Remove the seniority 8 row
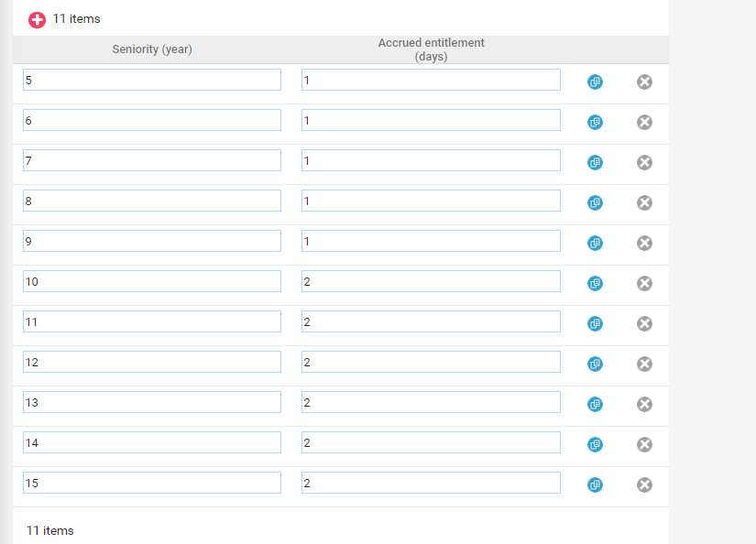The width and height of the screenshot is (756, 544). pos(644,203)
